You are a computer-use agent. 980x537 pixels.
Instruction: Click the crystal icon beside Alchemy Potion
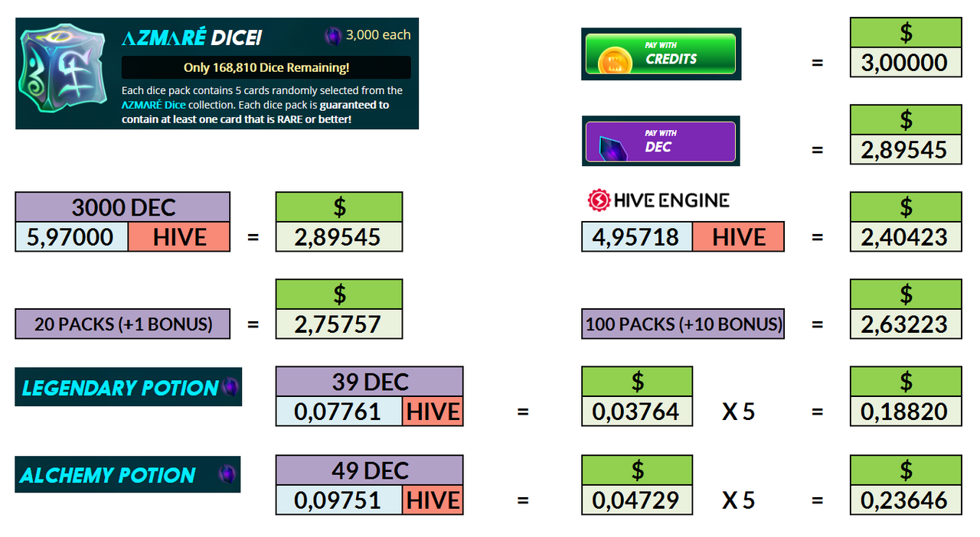pos(227,474)
